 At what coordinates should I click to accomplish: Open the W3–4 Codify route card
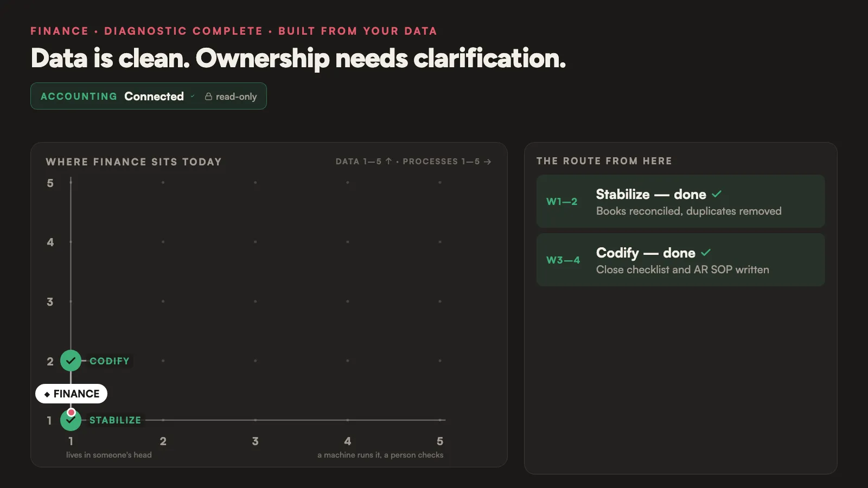(x=680, y=260)
